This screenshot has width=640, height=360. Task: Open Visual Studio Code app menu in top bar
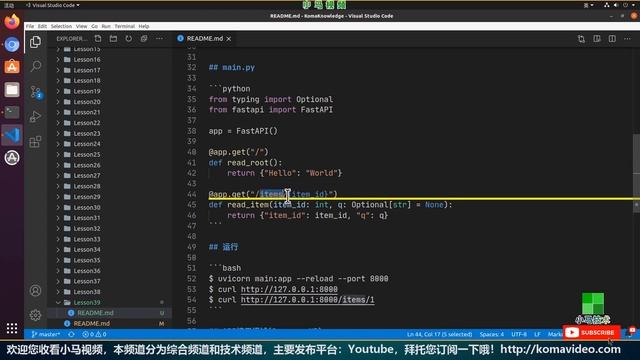[x=53, y=5]
